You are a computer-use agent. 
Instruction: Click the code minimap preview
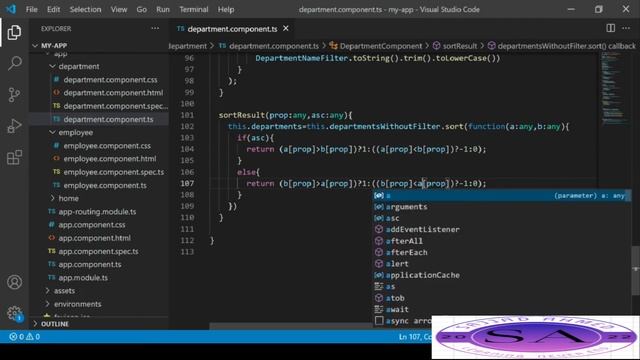pos(614,88)
